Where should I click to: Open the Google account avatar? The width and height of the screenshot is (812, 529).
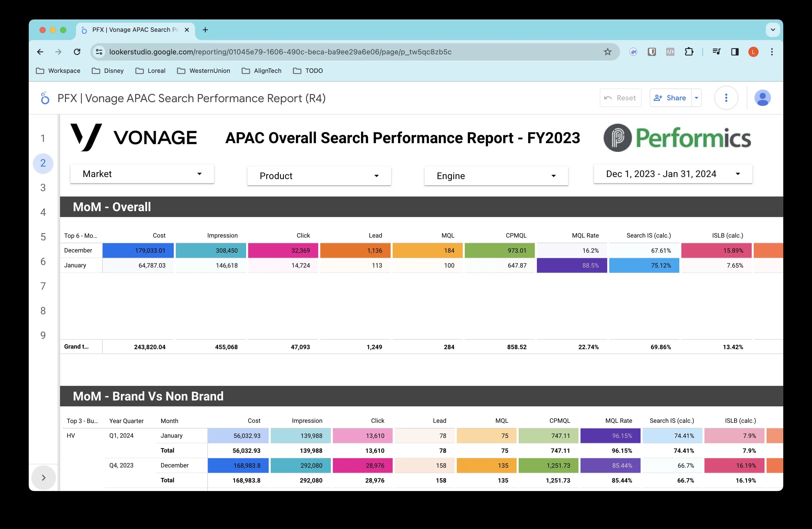click(762, 98)
